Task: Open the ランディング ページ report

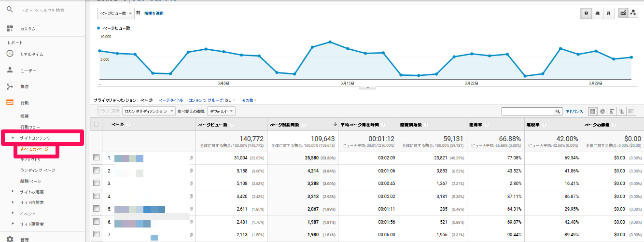Action: (38, 170)
